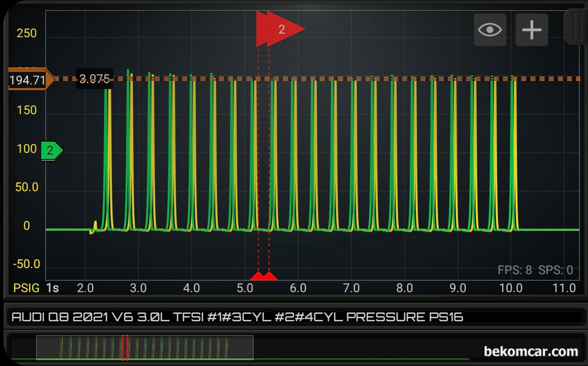This screenshot has width=588, height=366.
Task: Select the green channel 2 marker
Action: pyautogui.click(x=52, y=150)
